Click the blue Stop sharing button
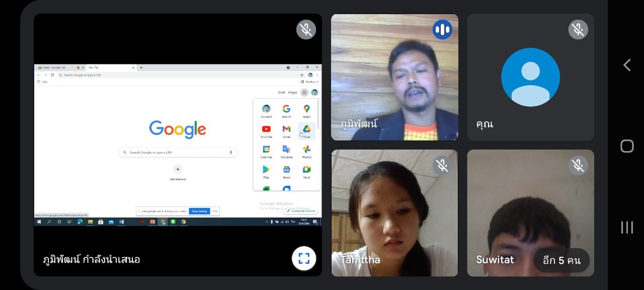 (x=199, y=211)
